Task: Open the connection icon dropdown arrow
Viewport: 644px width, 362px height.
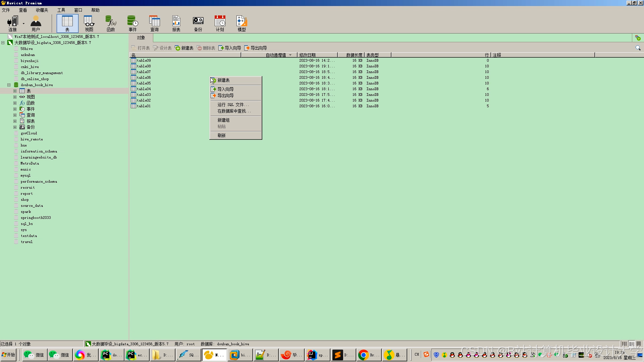Action: coord(23,23)
